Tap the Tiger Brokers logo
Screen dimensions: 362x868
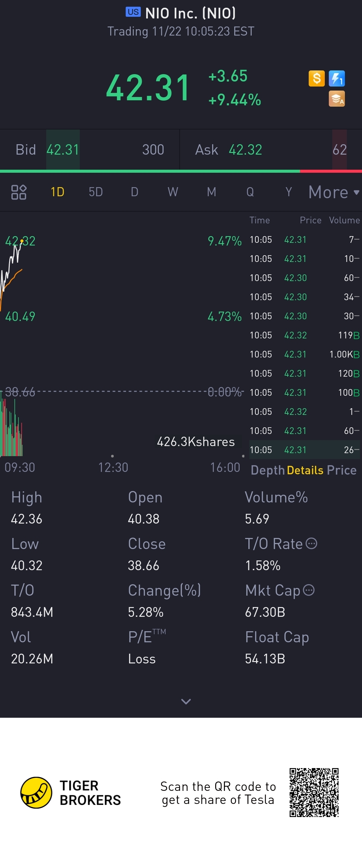36,793
